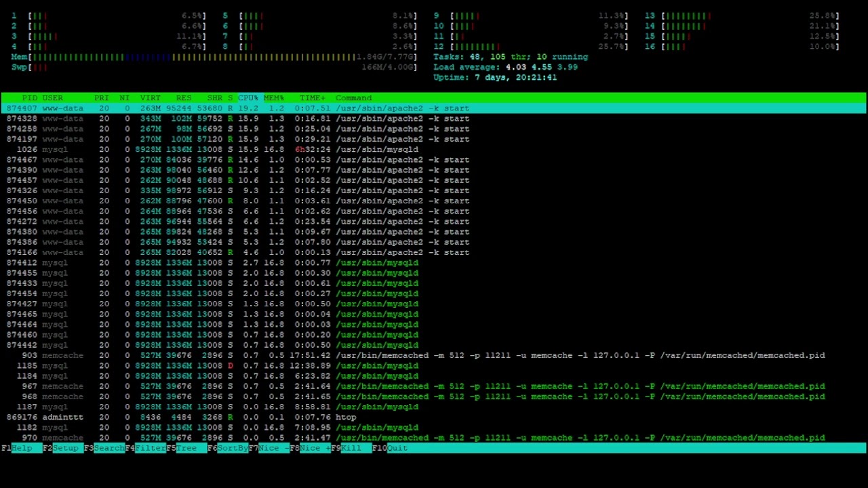Open F2 Setup in the footer bar
Screen dimensions: 868x488
tap(60, 448)
